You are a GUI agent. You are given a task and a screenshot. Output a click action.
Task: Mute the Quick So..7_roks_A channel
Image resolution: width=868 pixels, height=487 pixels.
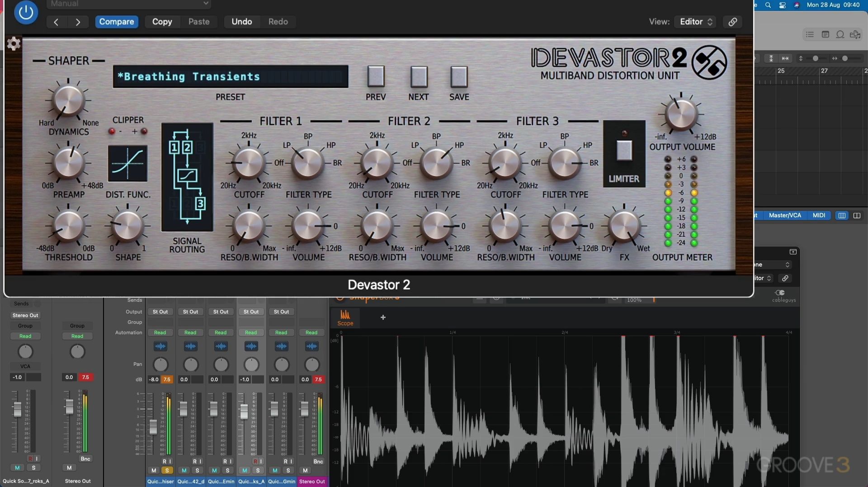[x=17, y=468]
